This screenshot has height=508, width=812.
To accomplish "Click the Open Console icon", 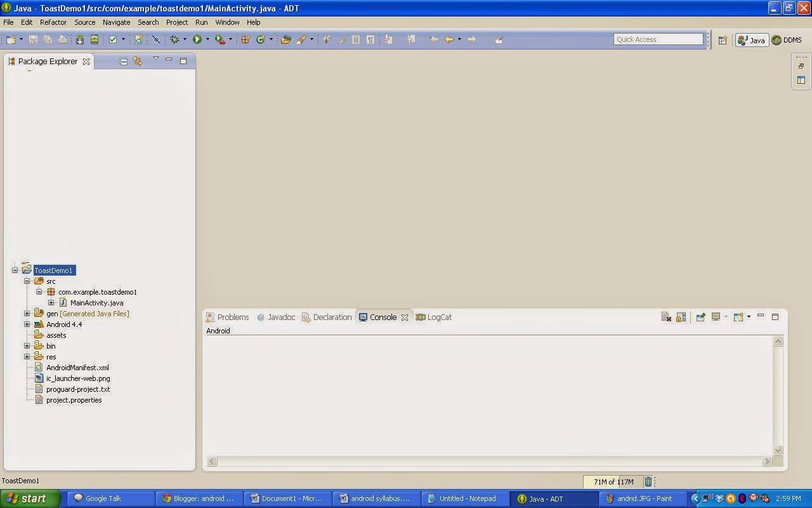I will (738, 317).
